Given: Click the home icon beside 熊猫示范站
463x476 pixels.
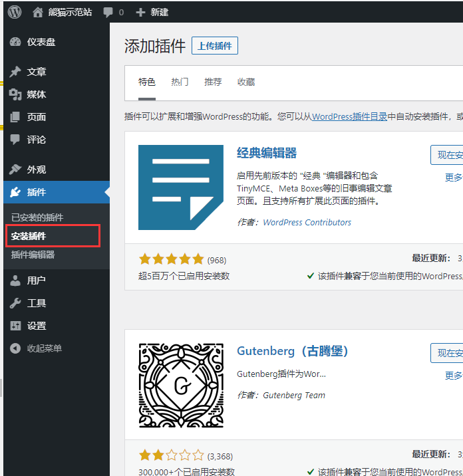Looking at the screenshot, I should (38, 13).
